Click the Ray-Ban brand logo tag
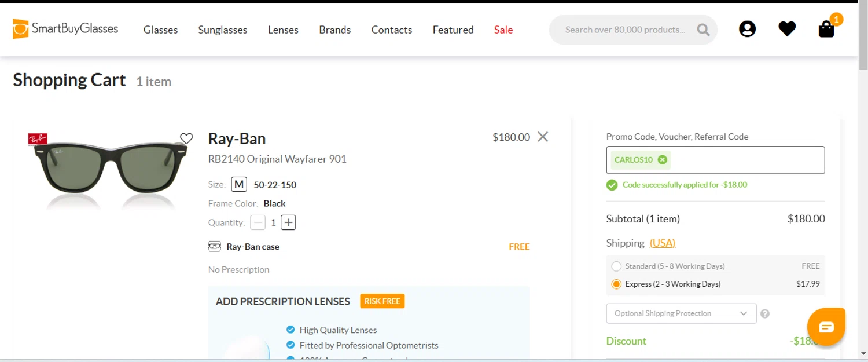The height and width of the screenshot is (362, 868). point(38,139)
